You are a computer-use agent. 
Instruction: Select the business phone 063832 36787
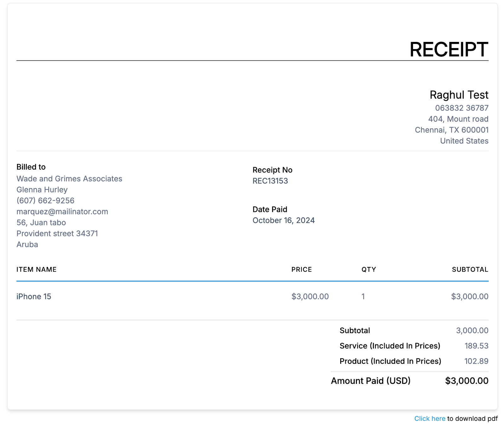pos(462,108)
